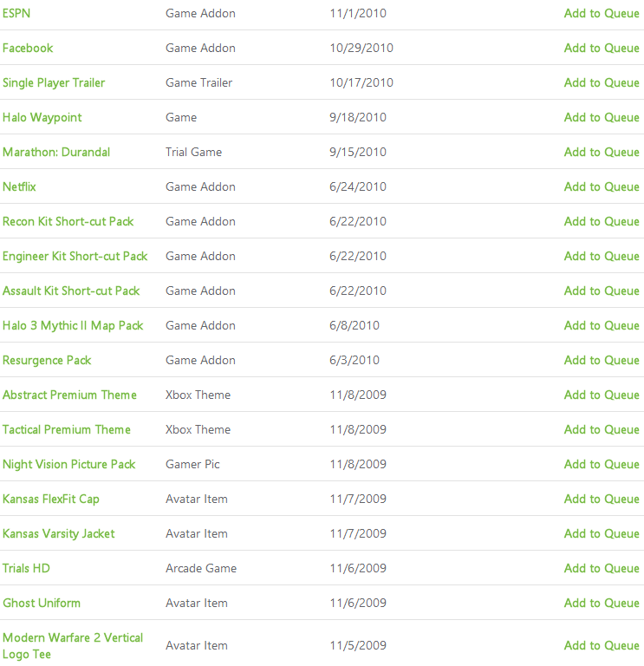Open Assault Kit Short-cut Pack link
This screenshot has width=644, height=666.
71,291
